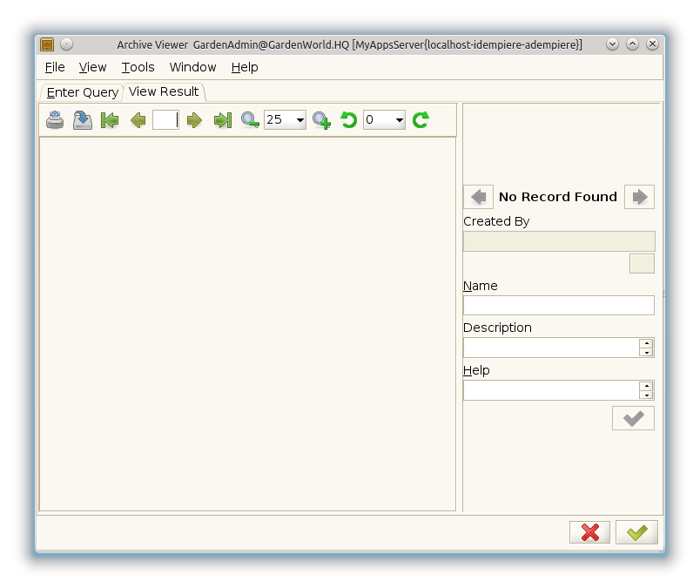Screen dimensions: 700x588
Task: Click the print icon in the toolbar
Action: tap(55, 120)
